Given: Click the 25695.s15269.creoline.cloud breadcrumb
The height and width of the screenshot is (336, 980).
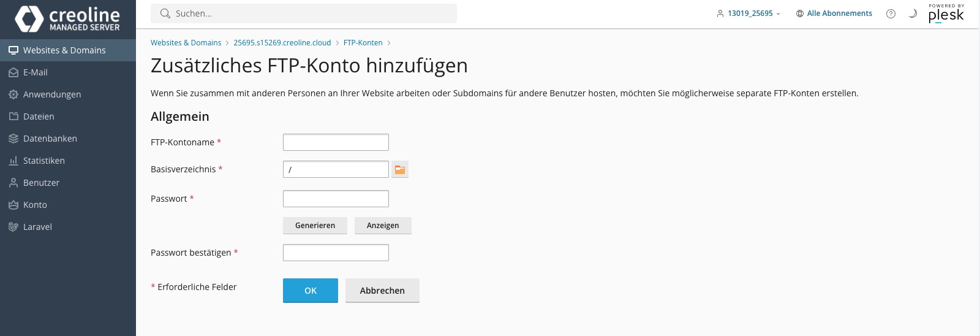Looking at the screenshot, I should 282,43.
